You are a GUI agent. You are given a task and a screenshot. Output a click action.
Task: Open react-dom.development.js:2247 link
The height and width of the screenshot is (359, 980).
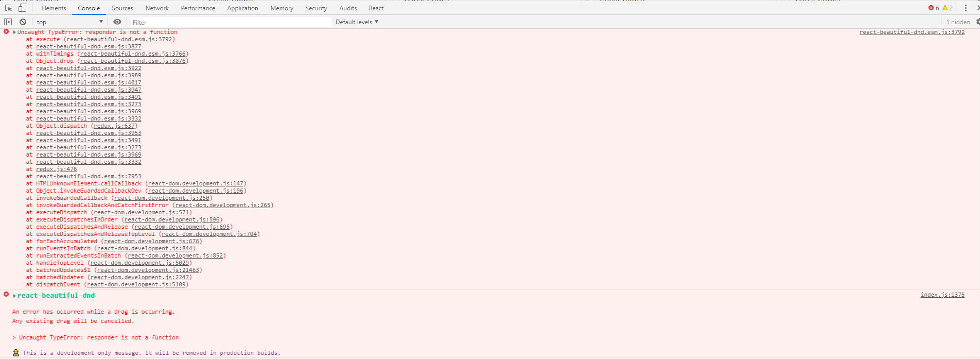[x=139, y=277]
